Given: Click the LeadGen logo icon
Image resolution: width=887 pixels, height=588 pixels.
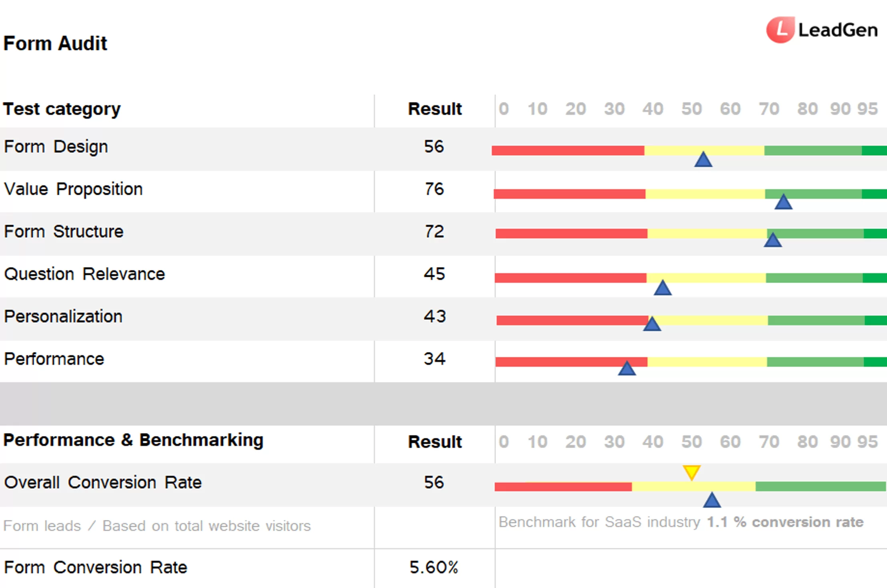Looking at the screenshot, I should pos(780,30).
